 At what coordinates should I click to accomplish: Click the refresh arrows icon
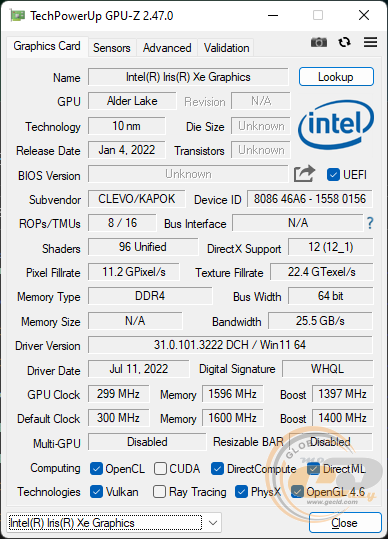pos(344,42)
